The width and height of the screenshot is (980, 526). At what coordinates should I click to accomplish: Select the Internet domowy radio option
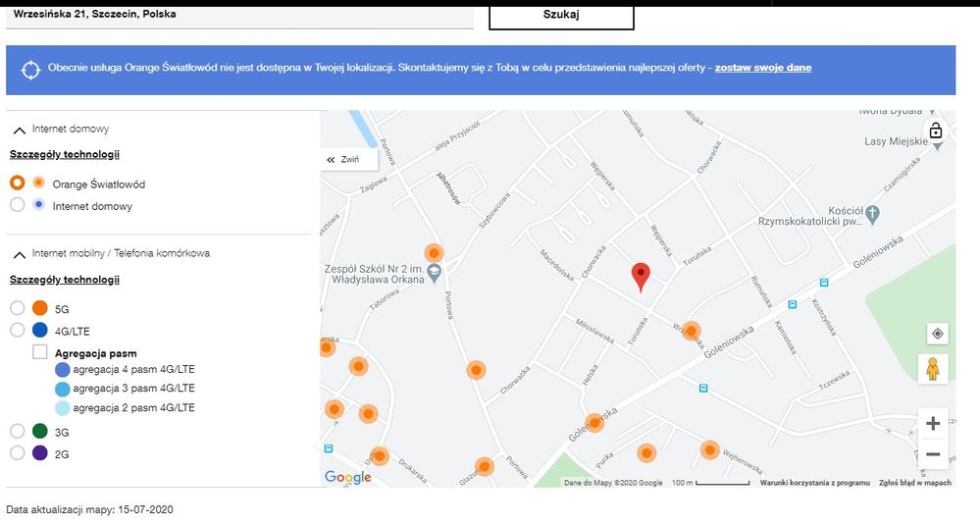pyautogui.click(x=17, y=206)
